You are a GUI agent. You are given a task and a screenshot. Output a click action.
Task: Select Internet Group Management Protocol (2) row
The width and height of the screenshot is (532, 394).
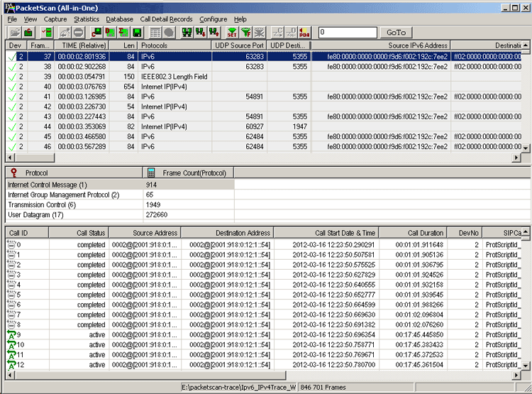[120, 195]
